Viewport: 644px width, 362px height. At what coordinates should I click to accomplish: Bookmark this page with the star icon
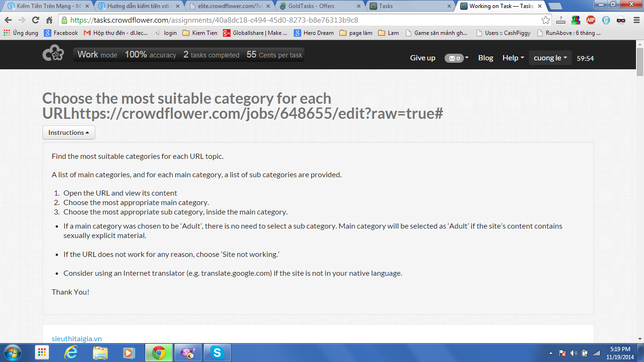545,20
